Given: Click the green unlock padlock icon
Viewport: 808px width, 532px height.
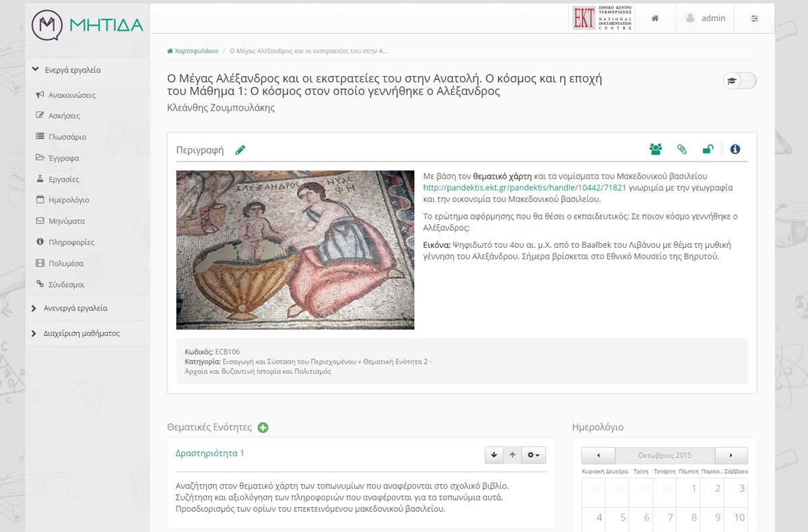Looking at the screenshot, I should click(x=708, y=149).
